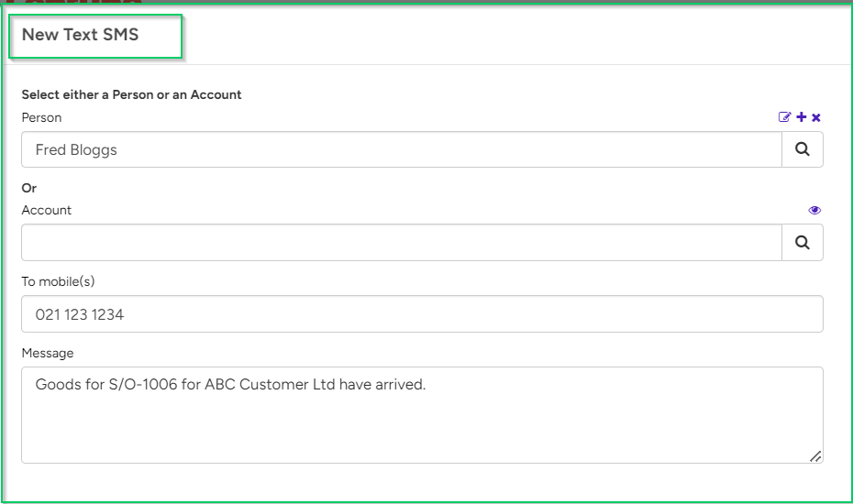The width and height of the screenshot is (853, 504).
Task: Click the 'Or' separator text
Action: pyautogui.click(x=28, y=188)
